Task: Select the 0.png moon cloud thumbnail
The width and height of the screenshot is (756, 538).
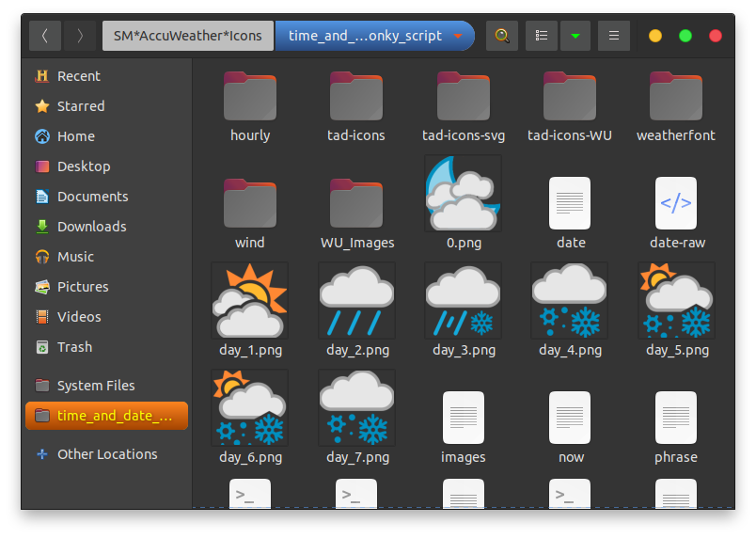Action: click(463, 194)
